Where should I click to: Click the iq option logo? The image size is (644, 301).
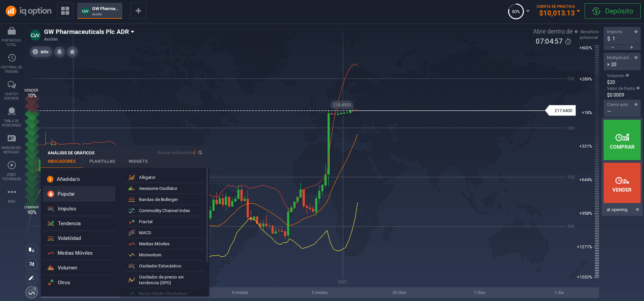coord(29,11)
